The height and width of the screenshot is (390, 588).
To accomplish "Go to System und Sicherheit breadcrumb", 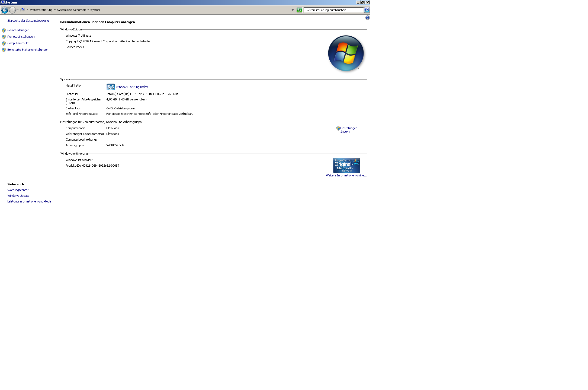I will [71, 10].
